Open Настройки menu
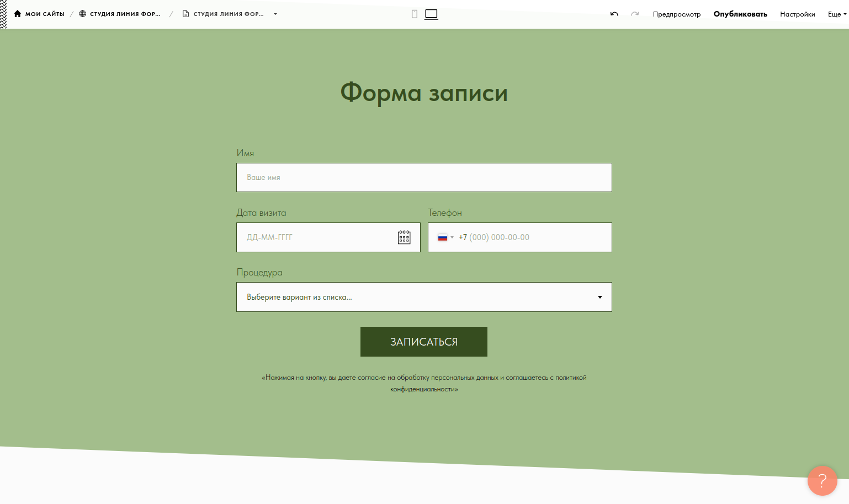 coord(798,14)
